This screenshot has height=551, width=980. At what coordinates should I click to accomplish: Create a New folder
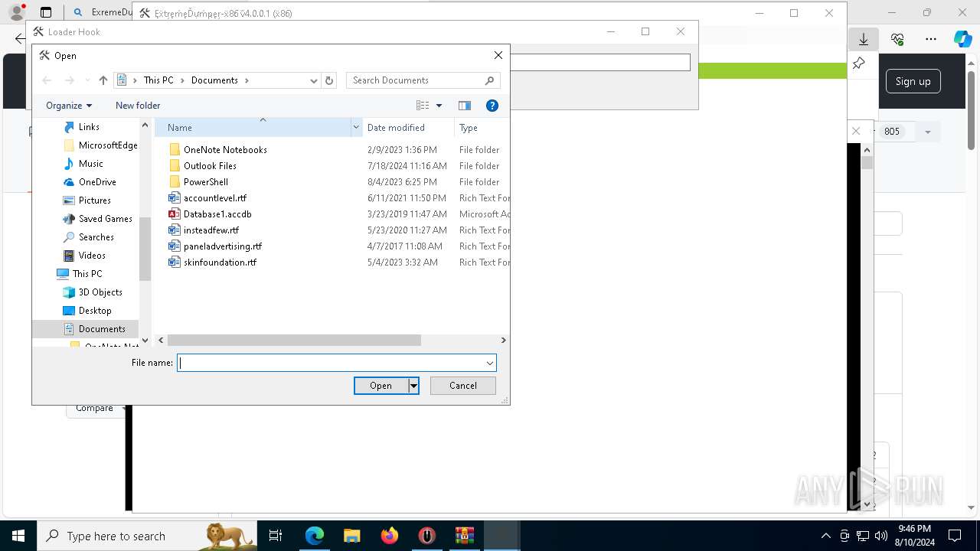point(138,106)
